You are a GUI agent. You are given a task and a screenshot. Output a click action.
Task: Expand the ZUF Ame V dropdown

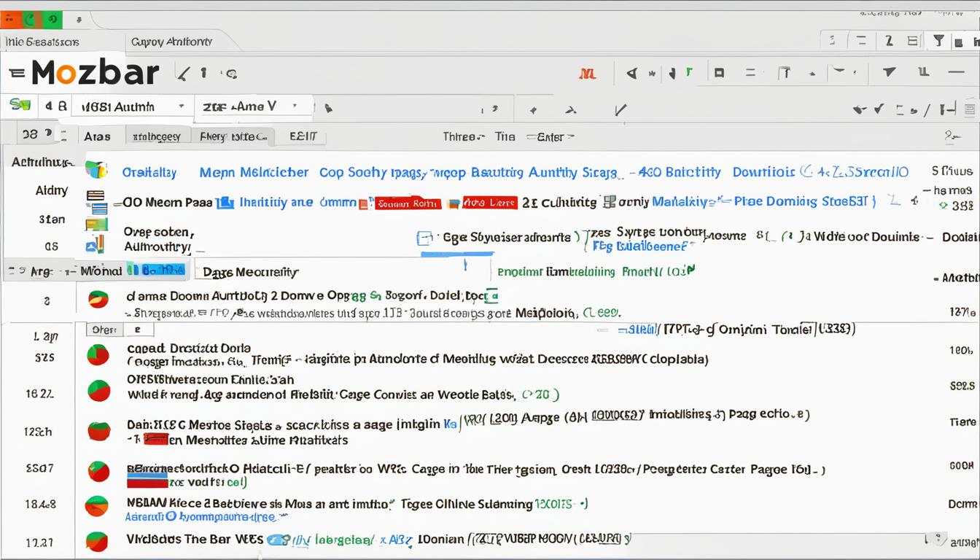point(252,106)
